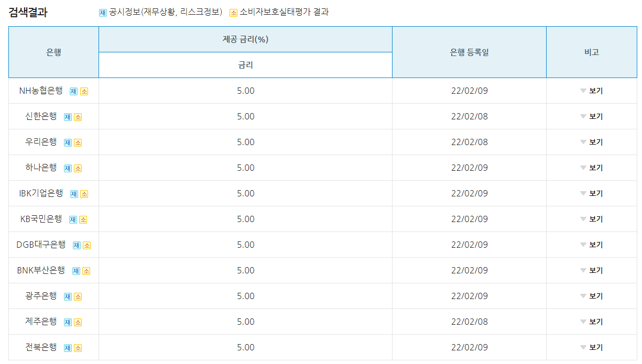Open IBK기업은행 재 disclosure icon

coord(74,194)
